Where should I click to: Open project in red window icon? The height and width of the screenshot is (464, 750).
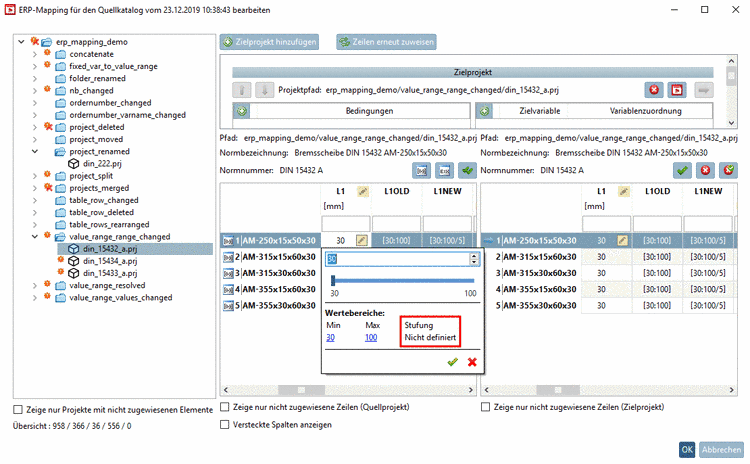pos(677,90)
